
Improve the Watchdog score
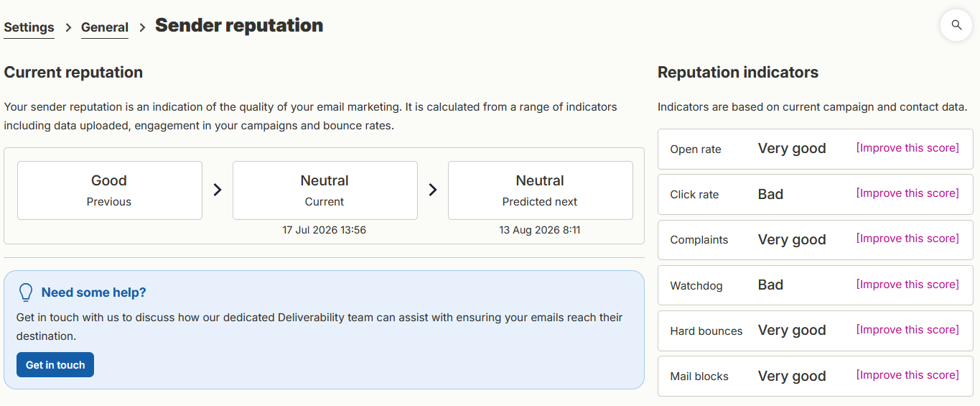(x=907, y=285)
